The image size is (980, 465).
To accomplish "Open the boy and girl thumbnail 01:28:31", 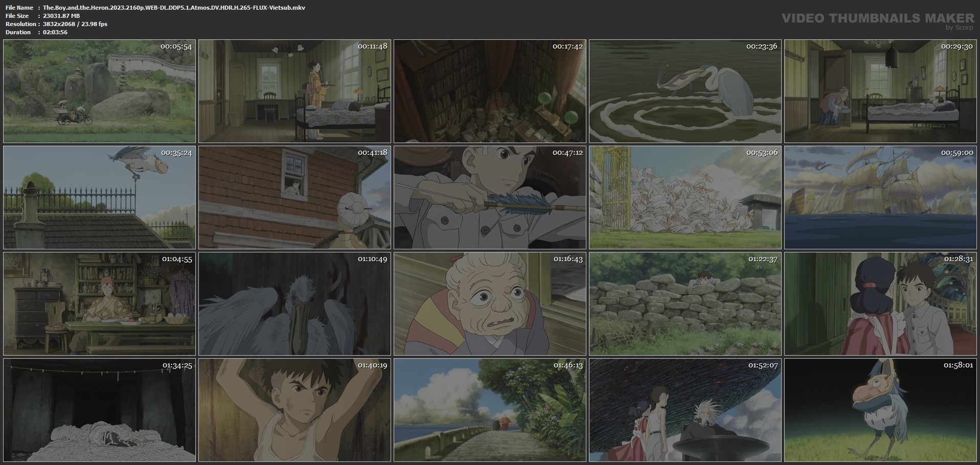I will click(880, 304).
